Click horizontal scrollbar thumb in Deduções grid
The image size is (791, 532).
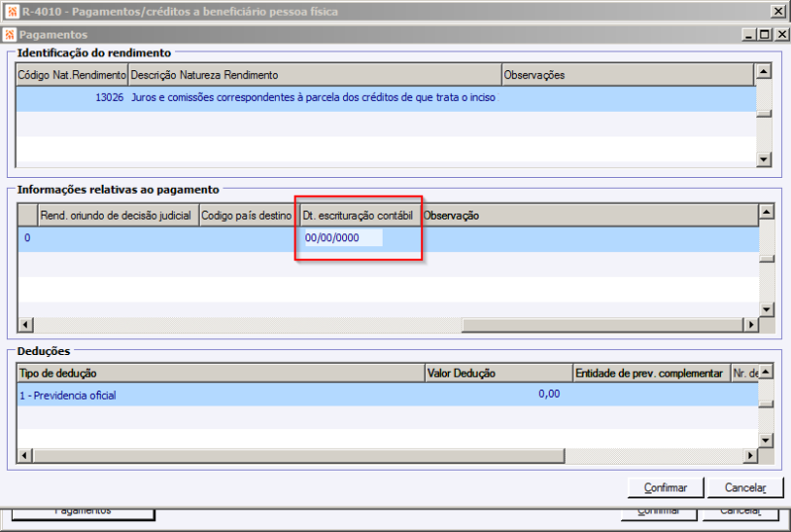[x=299, y=456]
